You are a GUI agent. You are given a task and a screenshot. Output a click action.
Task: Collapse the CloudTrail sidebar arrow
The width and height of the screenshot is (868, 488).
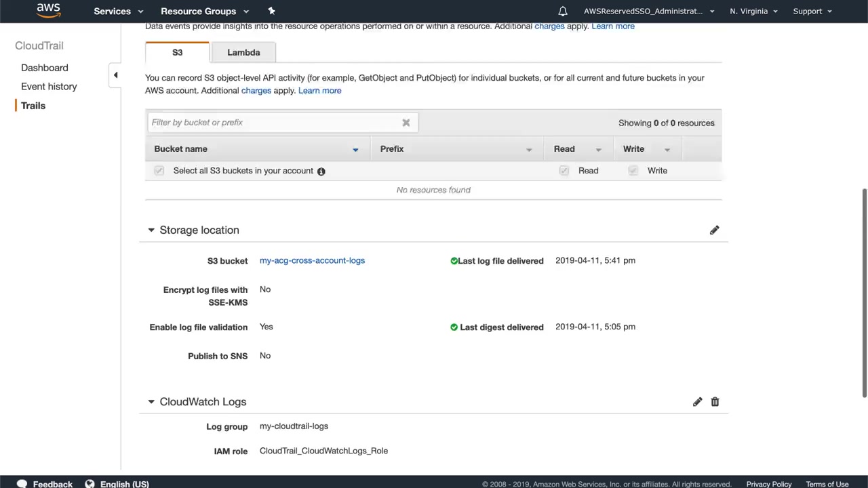115,75
